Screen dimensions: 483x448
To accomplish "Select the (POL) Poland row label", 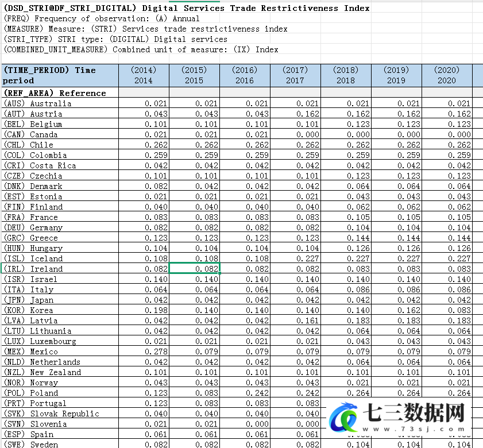I will (60, 392).
